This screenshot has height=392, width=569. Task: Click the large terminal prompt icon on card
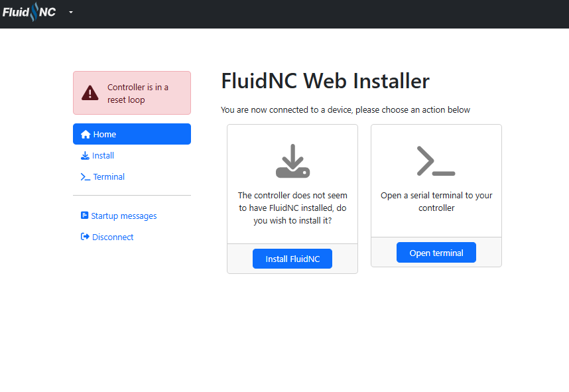coord(436,161)
